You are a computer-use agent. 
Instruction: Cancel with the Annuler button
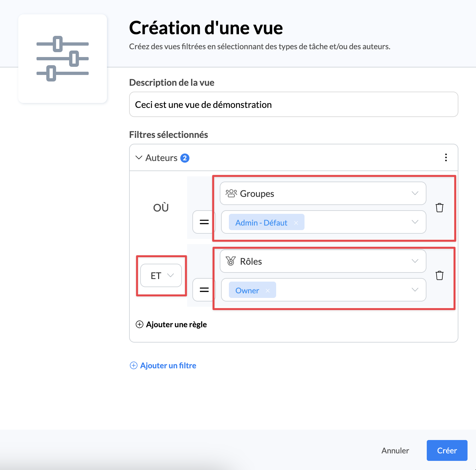click(395, 450)
